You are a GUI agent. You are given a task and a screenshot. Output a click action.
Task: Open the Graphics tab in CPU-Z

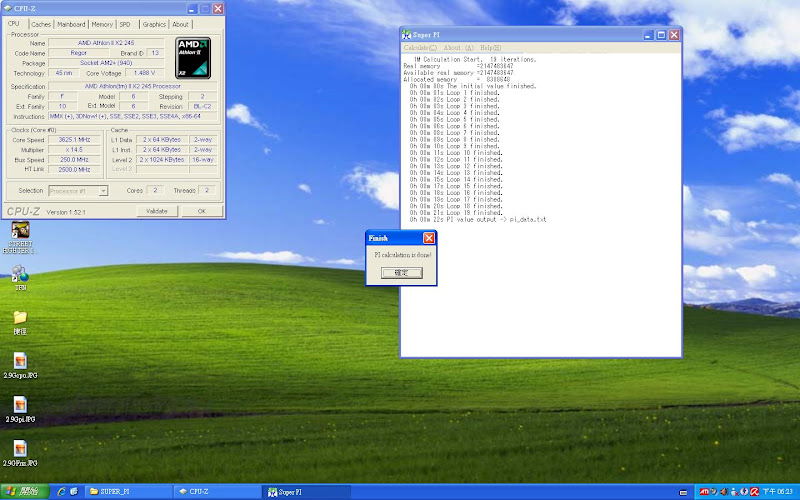pyautogui.click(x=154, y=24)
